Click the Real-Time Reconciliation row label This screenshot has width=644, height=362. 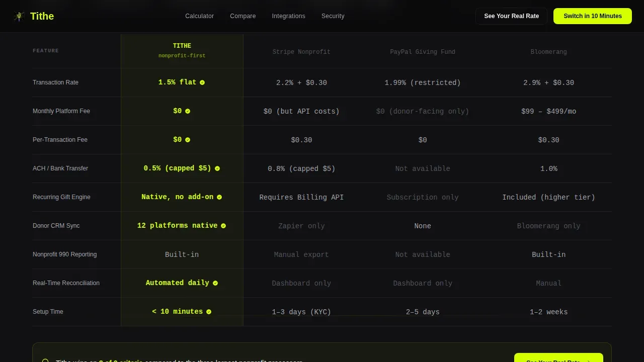pyautogui.click(x=66, y=283)
